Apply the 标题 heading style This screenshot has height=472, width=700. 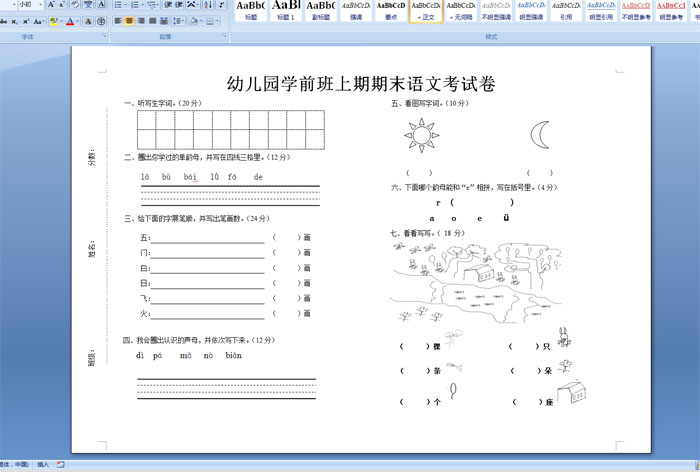[251, 11]
